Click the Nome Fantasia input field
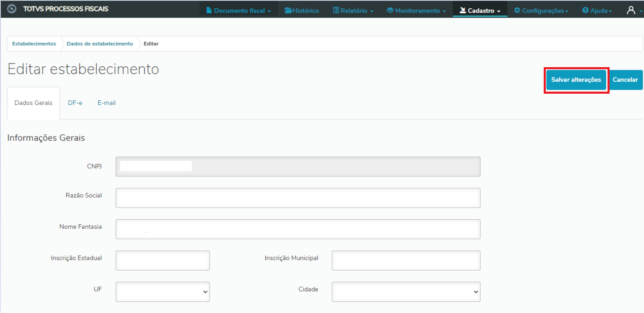This screenshot has height=313, width=644. coord(298,229)
